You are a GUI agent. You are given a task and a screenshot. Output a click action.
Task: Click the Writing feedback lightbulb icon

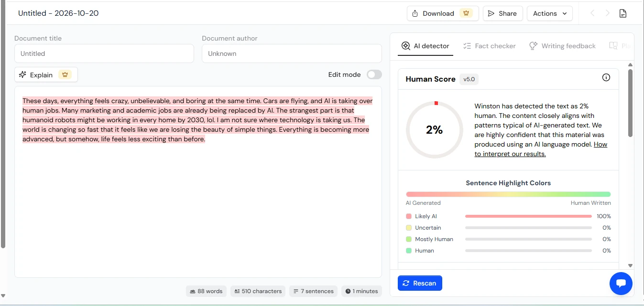[x=533, y=46]
